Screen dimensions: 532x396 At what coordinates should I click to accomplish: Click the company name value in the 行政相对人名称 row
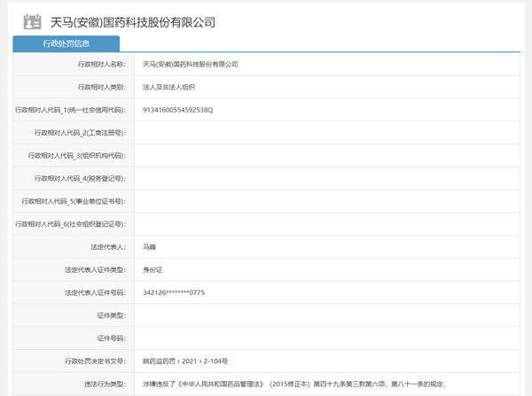tap(191, 64)
